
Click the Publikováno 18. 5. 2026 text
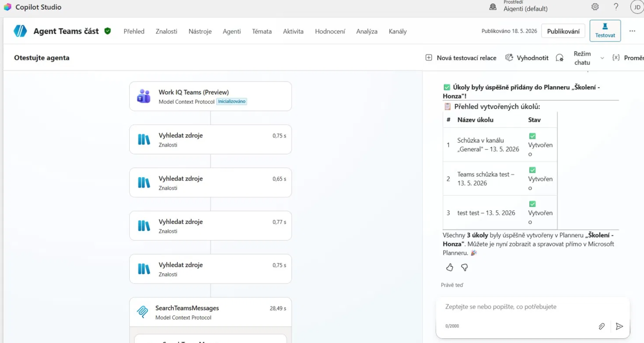coord(509,31)
